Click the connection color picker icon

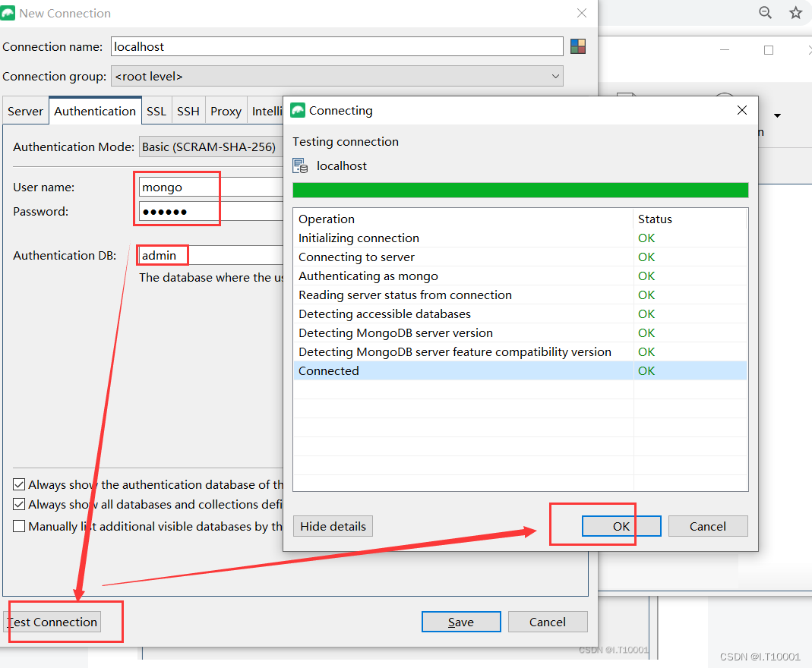578,46
